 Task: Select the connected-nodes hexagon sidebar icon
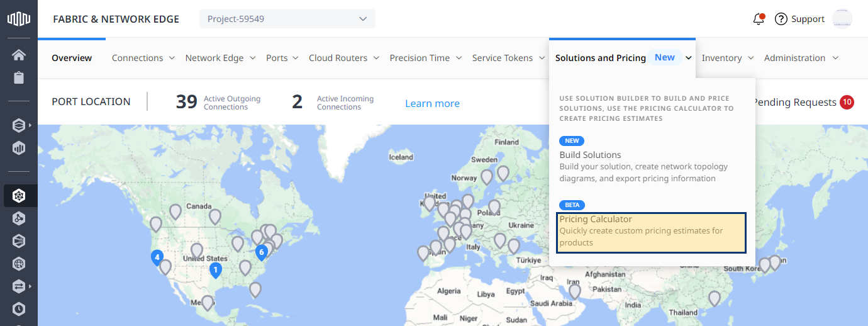[x=19, y=218]
